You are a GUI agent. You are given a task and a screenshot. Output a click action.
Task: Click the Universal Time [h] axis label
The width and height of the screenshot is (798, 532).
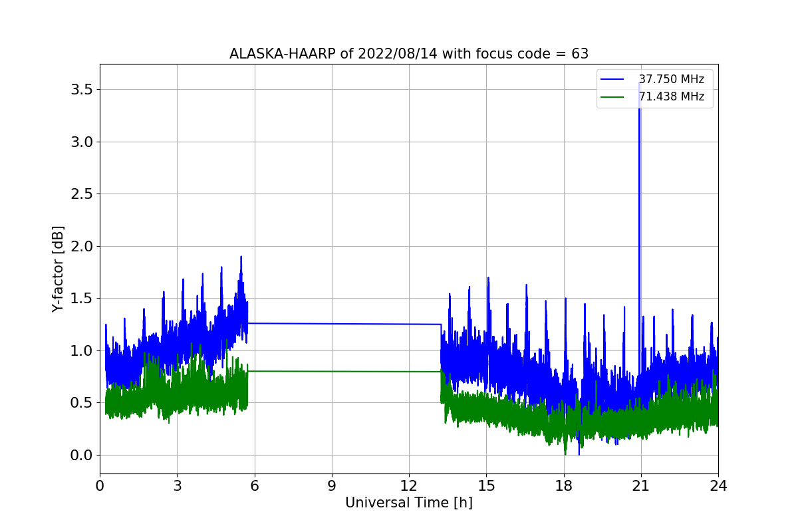[x=409, y=503]
